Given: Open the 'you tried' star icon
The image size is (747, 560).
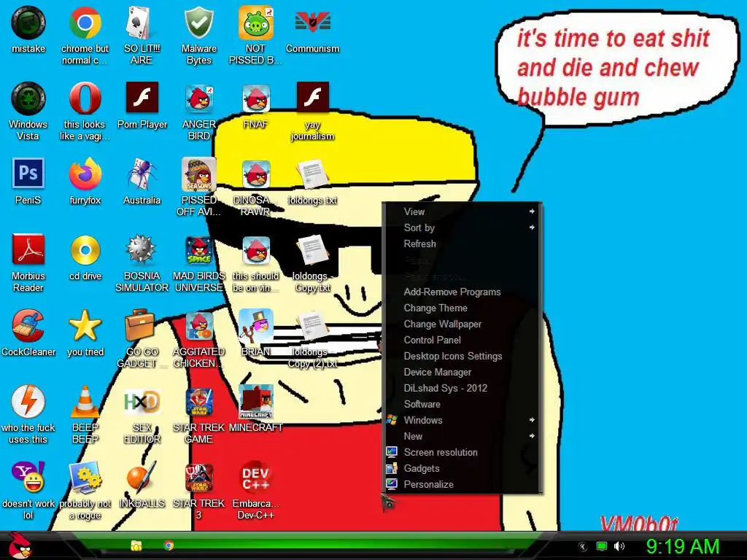Looking at the screenshot, I should click(x=85, y=326).
